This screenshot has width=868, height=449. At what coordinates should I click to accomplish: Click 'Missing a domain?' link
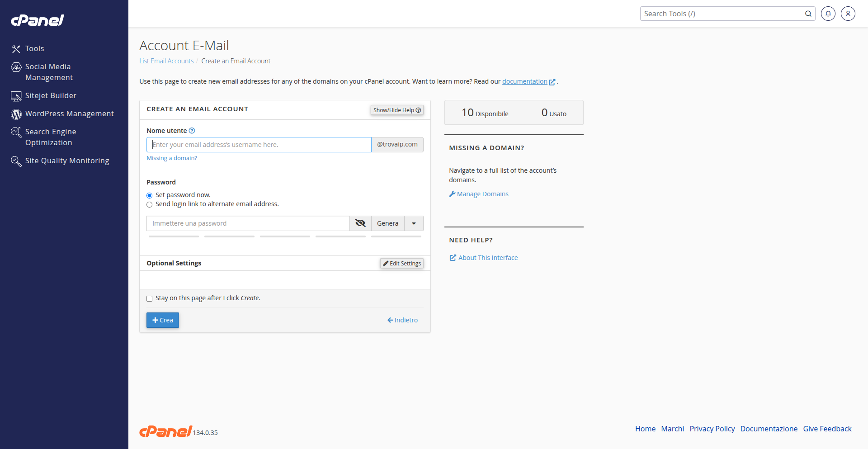(172, 158)
